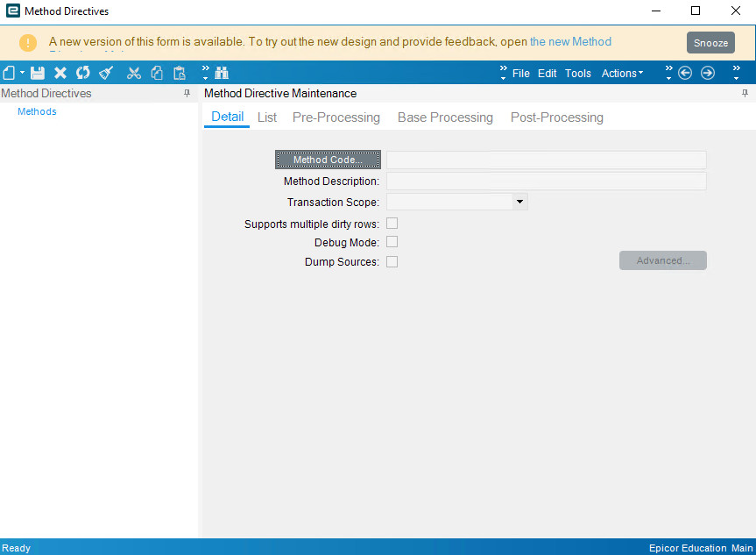The image size is (756, 555).
Task: Click the Copy toolbar icon
Action: (157, 73)
